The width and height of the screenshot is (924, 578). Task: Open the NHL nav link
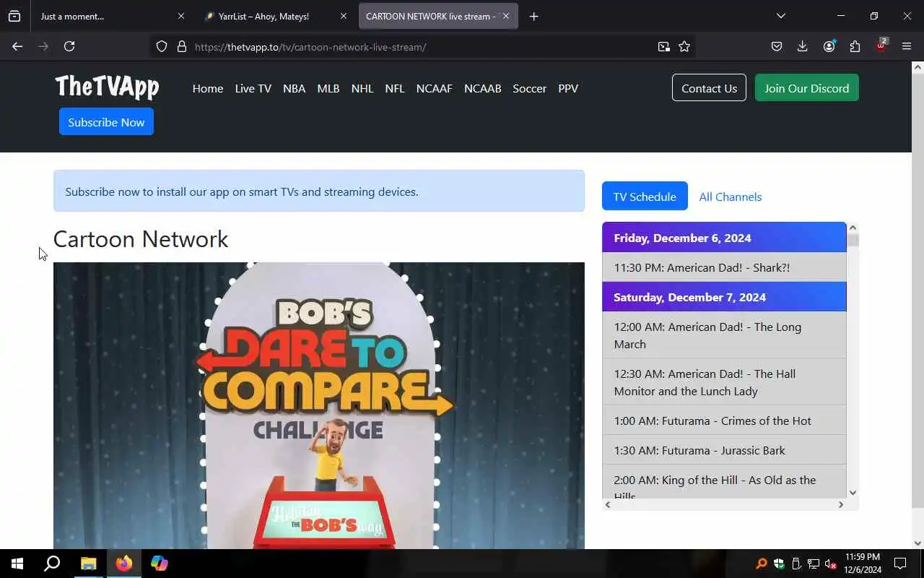tap(362, 88)
